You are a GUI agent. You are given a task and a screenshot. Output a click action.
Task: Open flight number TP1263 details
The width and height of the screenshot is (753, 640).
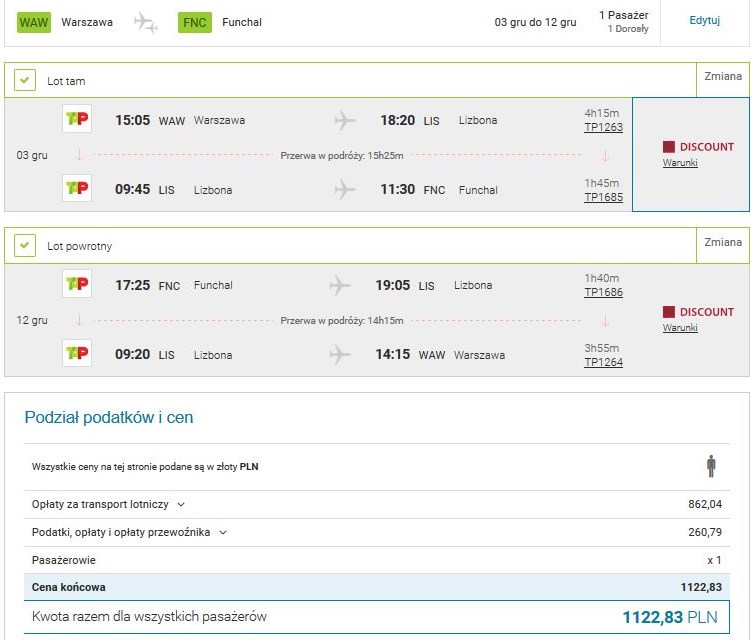tap(604, 127)
